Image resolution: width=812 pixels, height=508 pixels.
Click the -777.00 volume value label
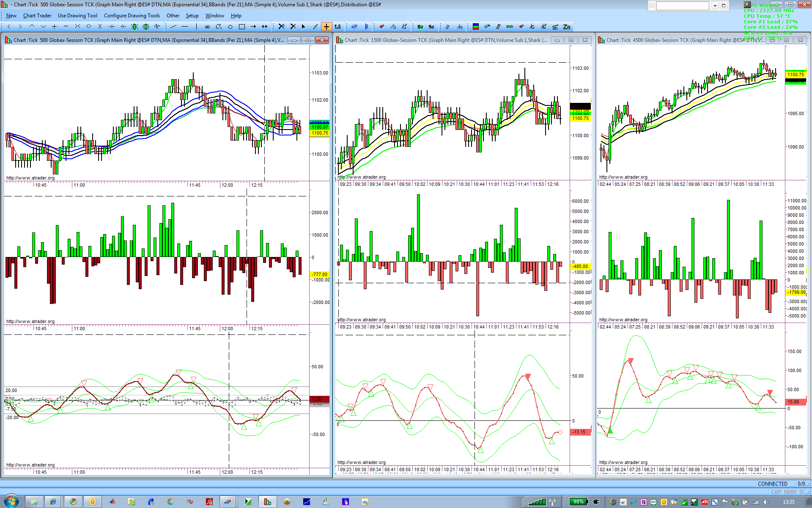click(320, 275)
